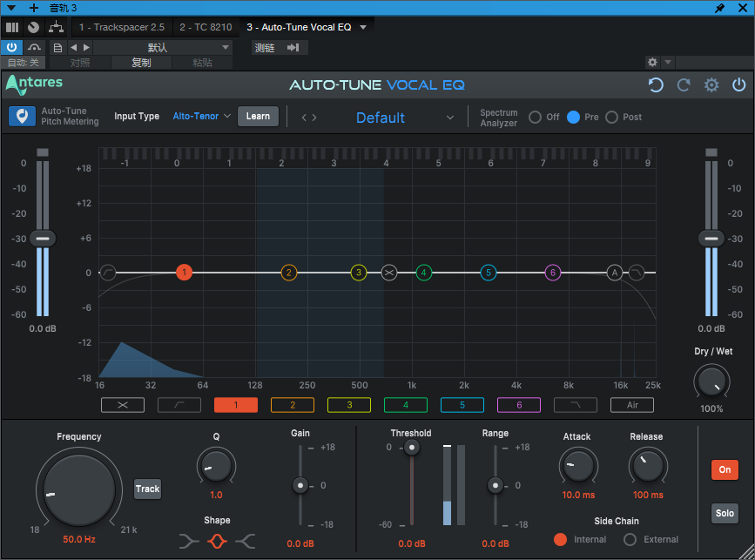Select the Air band node labeled A
Viewport: 755px width, 560px height.
pyautogui.click(x=615, y=273)
